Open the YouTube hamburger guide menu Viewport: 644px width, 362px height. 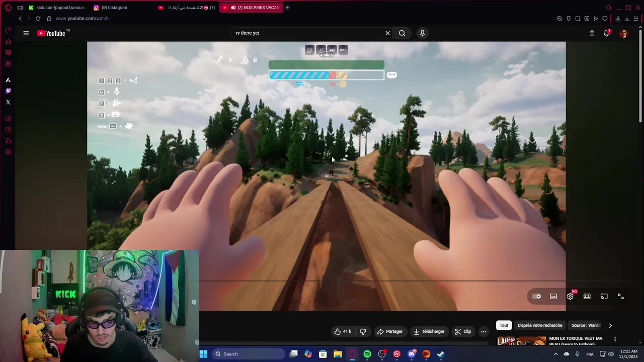click(x=26, y=33)
